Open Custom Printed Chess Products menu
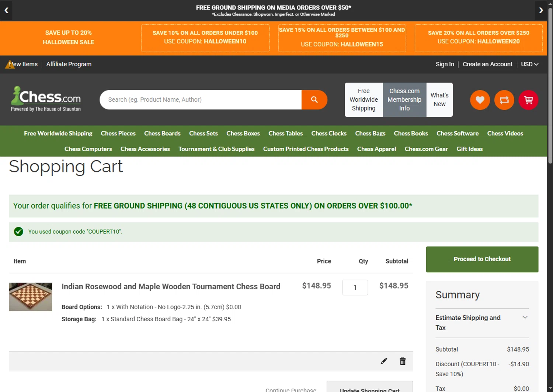The height and width of the screenshot is (392, 553). [x=306, y=149]
